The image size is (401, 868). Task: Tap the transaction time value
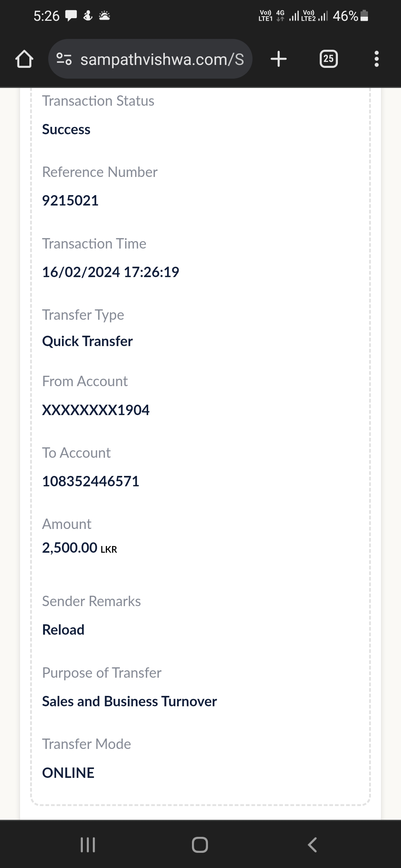point(111,272)
